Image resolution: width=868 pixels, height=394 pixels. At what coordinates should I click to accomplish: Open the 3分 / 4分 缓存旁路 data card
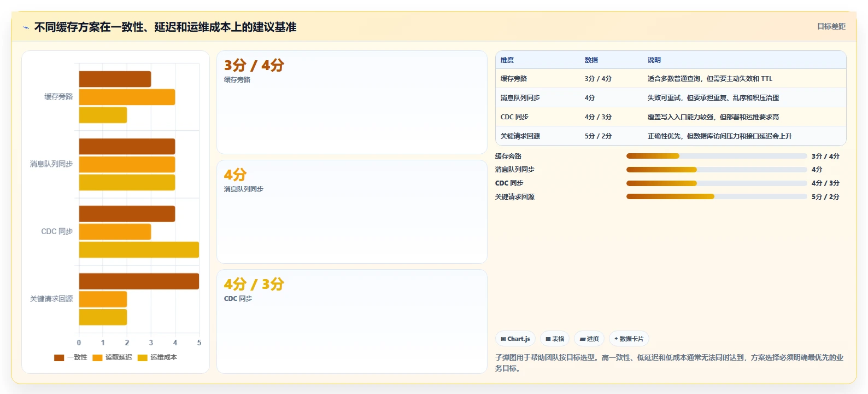pyautogui.click(x=352, y=102)
